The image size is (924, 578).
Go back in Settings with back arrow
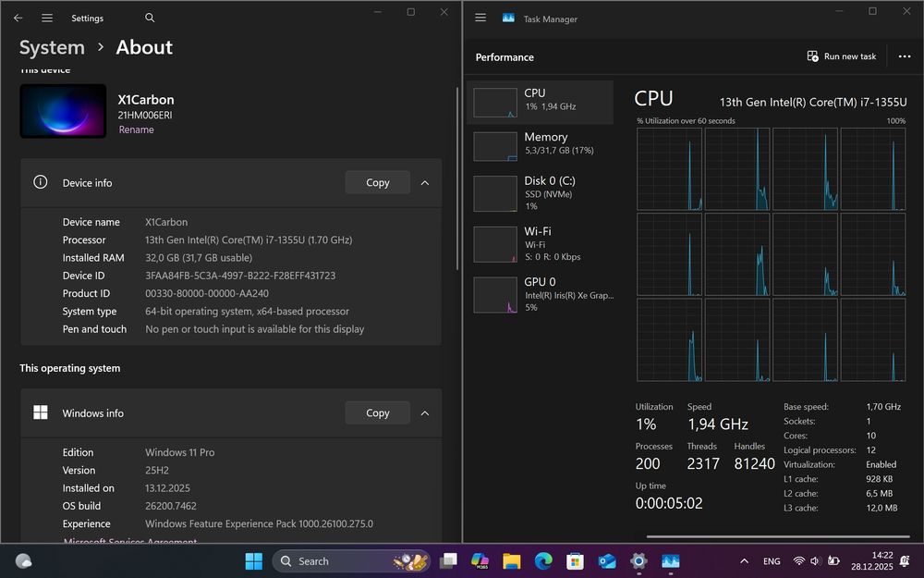click(18, 18)
